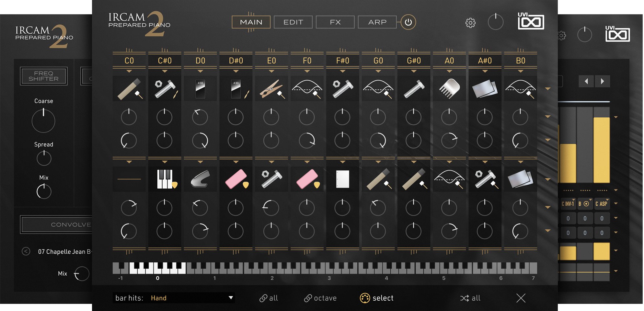Pick the bolt preparation under E0 bottom row
Viewport: 644px width, 311px height.
(271, 179)
